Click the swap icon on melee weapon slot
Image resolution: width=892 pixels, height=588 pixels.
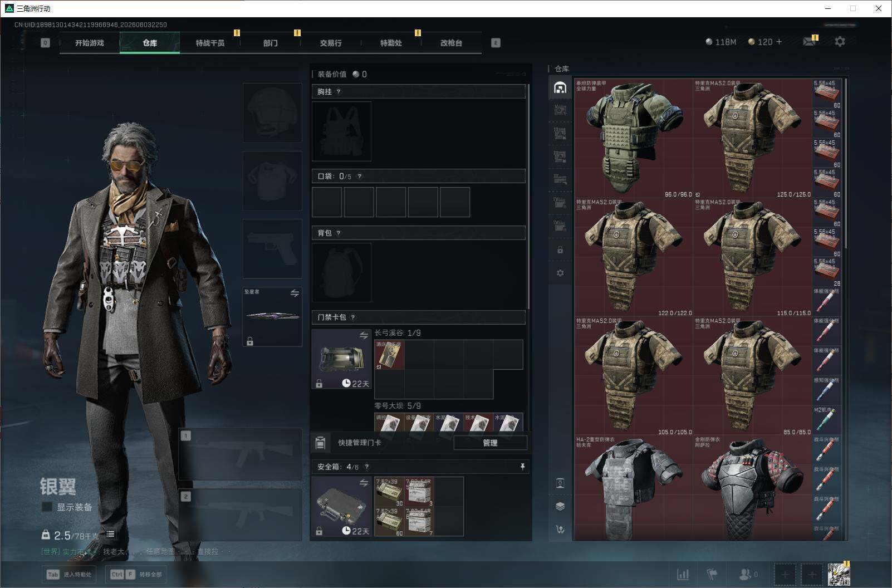tap(295, 293)
